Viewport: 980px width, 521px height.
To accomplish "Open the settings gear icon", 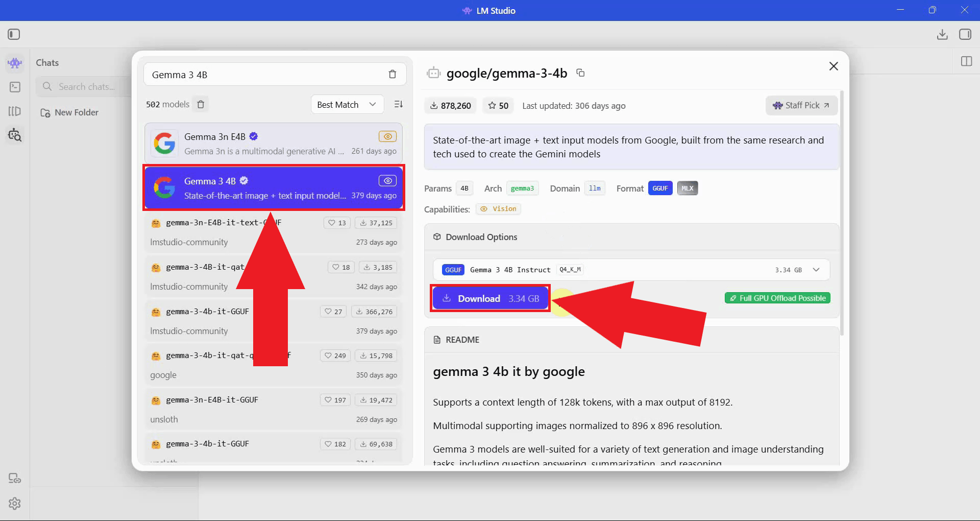I will (x=15, y=504).
